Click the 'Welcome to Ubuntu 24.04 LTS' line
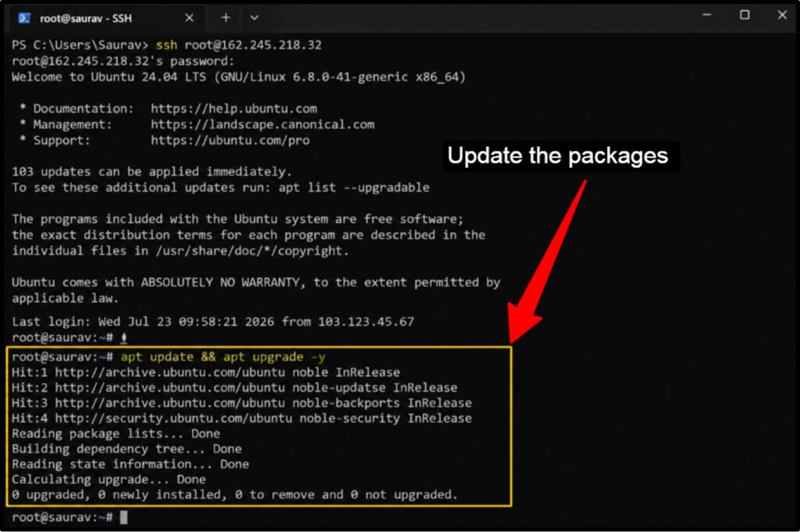 (238, 77)
